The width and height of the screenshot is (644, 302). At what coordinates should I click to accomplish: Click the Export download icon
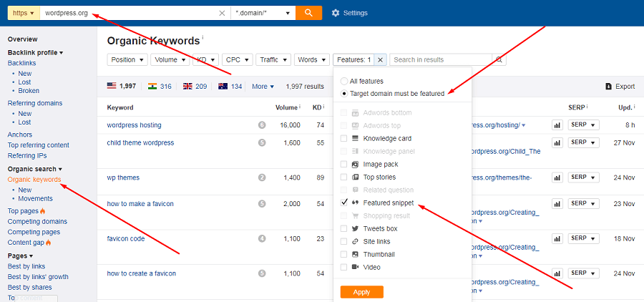click(x=609, y=87)
